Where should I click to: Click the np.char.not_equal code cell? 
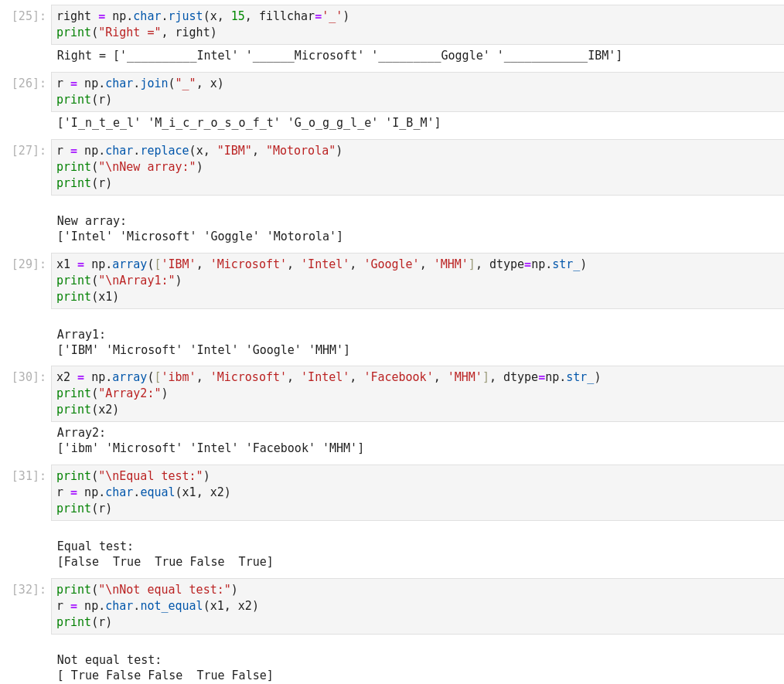click(x=418, y=606)
